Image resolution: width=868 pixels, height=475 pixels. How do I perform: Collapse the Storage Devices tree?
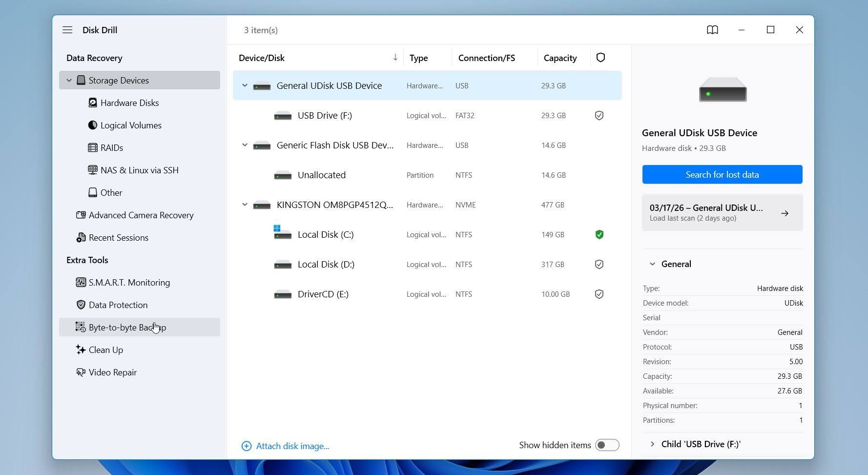point(69,81)
